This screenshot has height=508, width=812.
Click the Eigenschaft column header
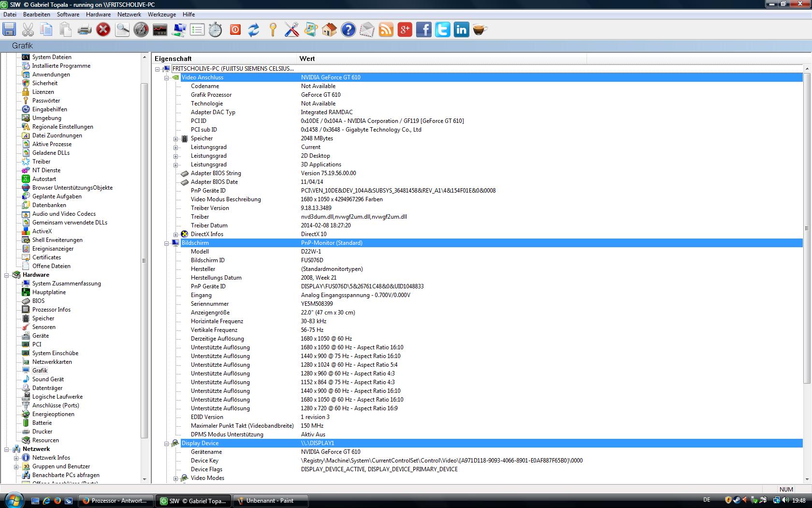coord(224,59)
